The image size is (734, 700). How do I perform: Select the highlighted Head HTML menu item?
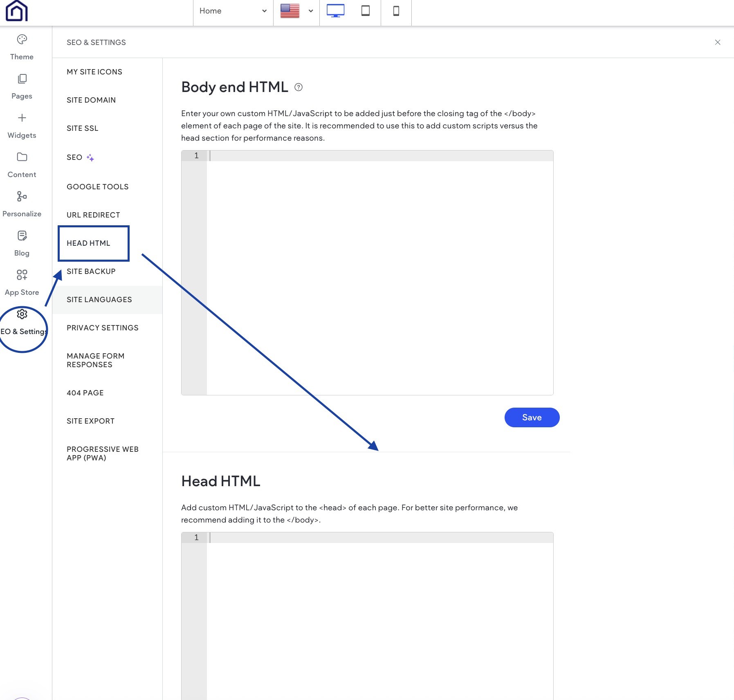88,243
